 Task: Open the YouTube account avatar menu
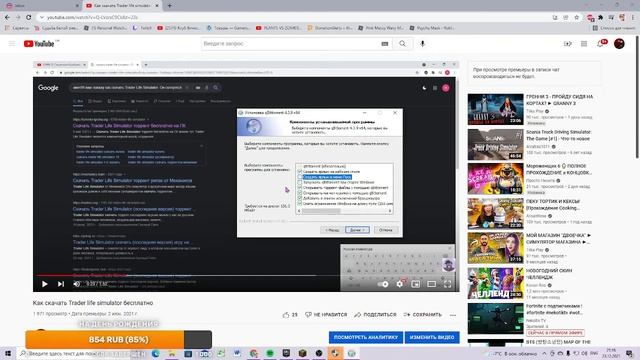point(619,44)
